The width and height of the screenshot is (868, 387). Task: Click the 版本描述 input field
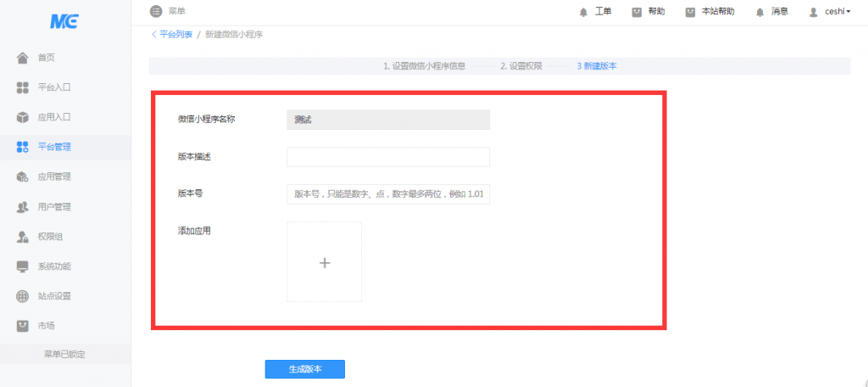pos(388,157)
